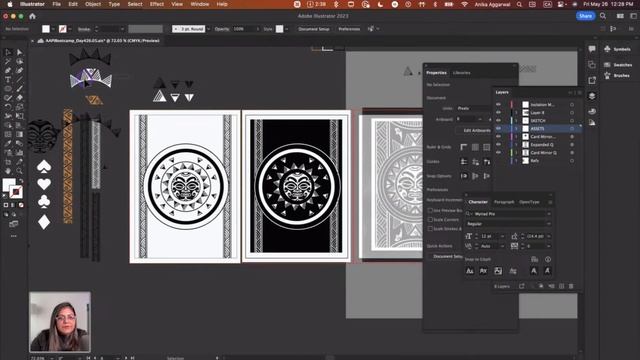Open Edit Toolbar three-dots button
Screen dimensions: 640x360
coord(13,236)
